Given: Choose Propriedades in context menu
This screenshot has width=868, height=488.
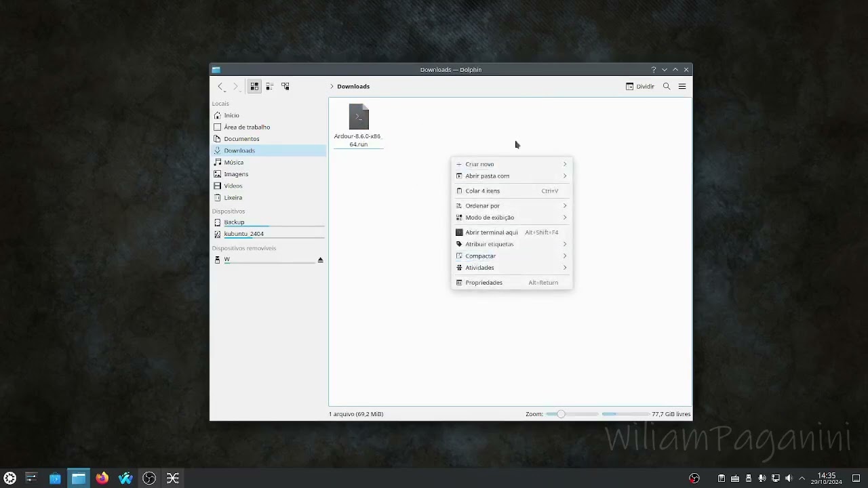Looking at the screenshot, I should 511,283.
